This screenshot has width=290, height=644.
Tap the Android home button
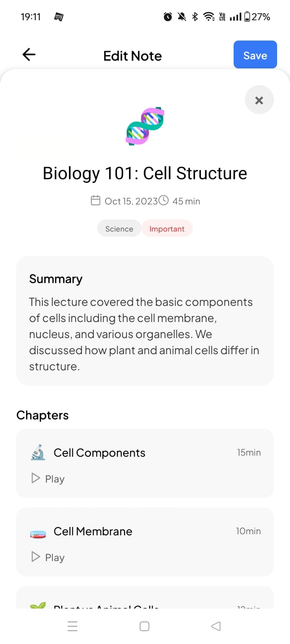coord(145,626)
